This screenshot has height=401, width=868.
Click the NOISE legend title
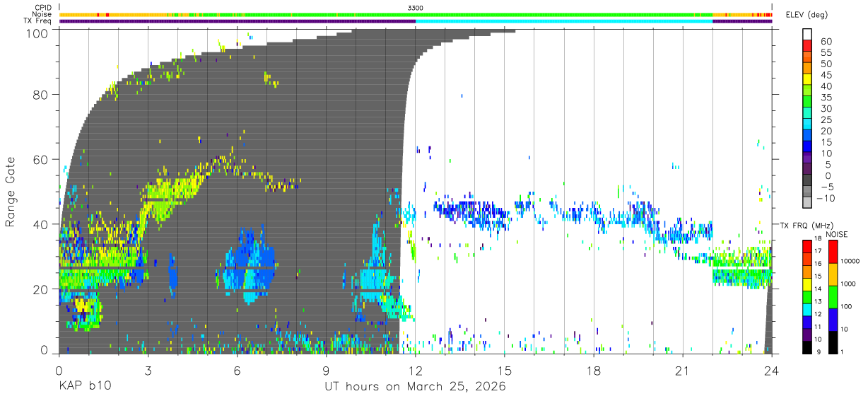point(838,234)
